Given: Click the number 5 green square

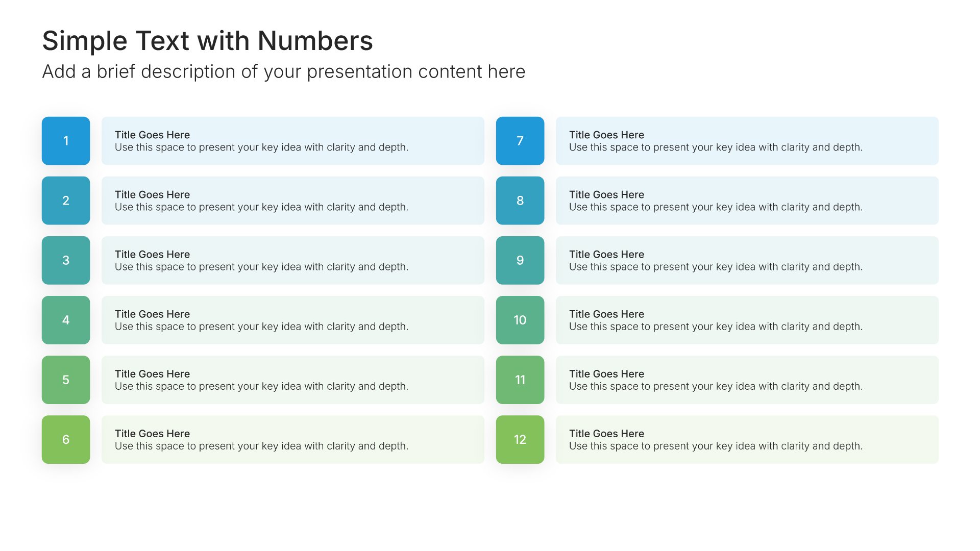Looking at the screenshot, I should 66,380.
